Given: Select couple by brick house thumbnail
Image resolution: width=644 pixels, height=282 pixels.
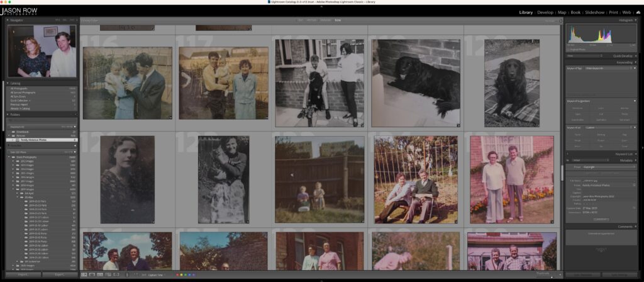Looking at the screenshot, I should tap(512, 179).
